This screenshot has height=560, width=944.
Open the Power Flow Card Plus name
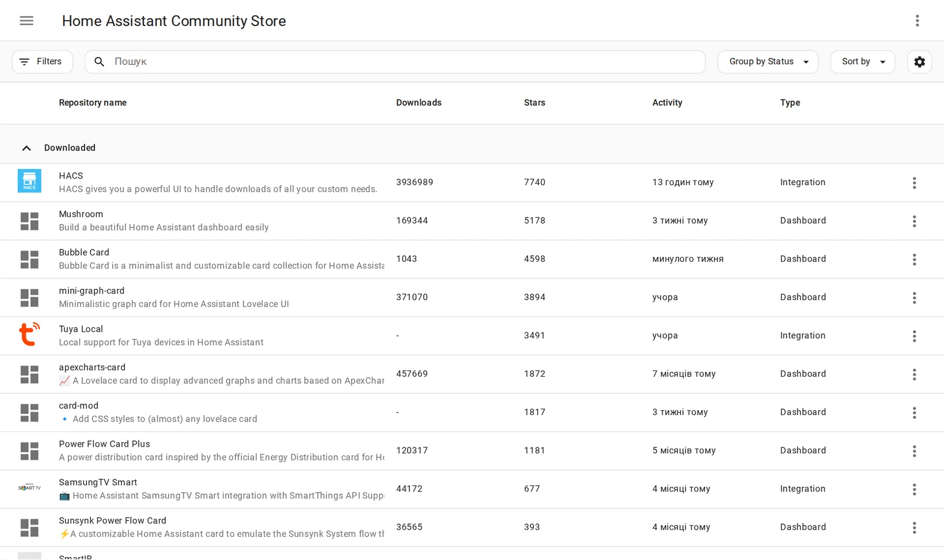click(104, 444)
